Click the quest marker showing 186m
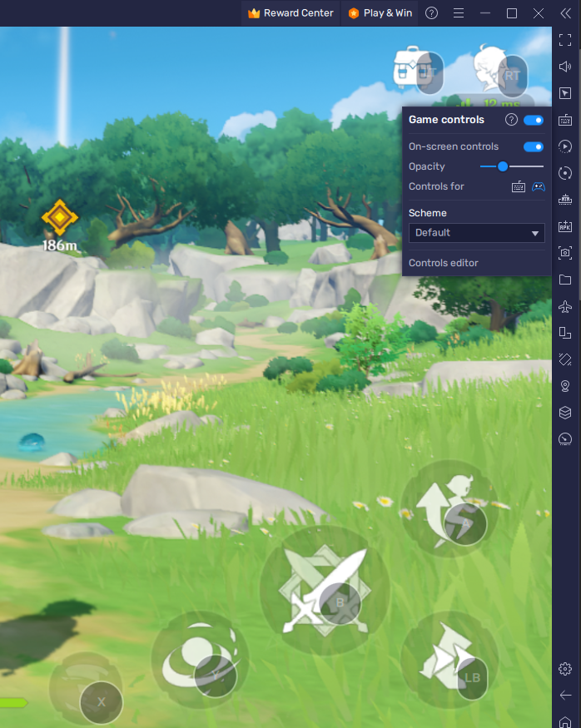The width and height of the screenshot is (581, 728). pos(60,225)
